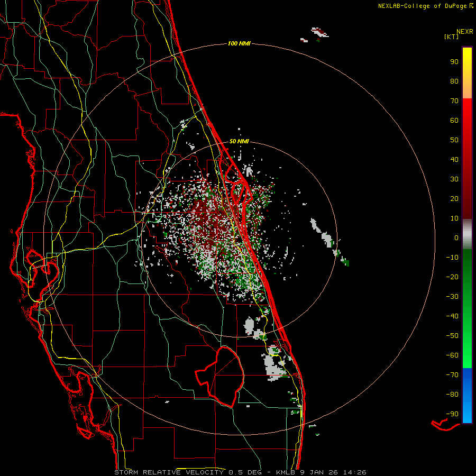
Task: Click the STORM RELATIVE VELOCITY caption text
Action: (x=170, y=472)
